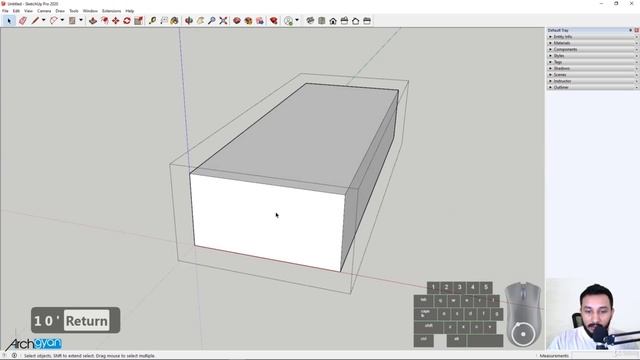Switch to Right view
The image size is (640, 360).
point(344,20)
